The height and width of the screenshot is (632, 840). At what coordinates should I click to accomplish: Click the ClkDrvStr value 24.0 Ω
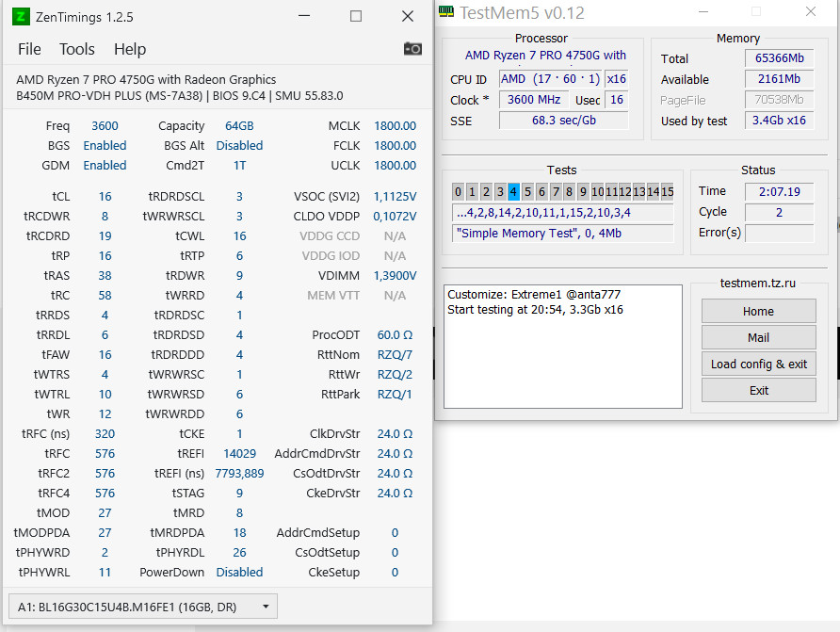(395, 434)
